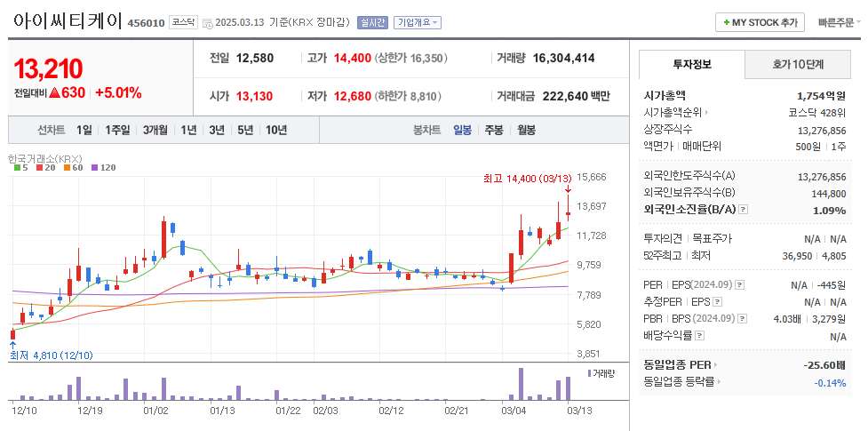
Task: Click the stock name 아이씨티케이
Action: pyautogui.click(x=67, y=20)
